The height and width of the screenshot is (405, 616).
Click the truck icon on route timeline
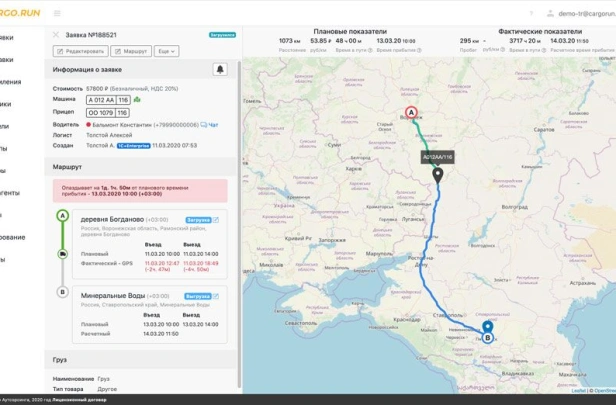click(x=63, y=254)
